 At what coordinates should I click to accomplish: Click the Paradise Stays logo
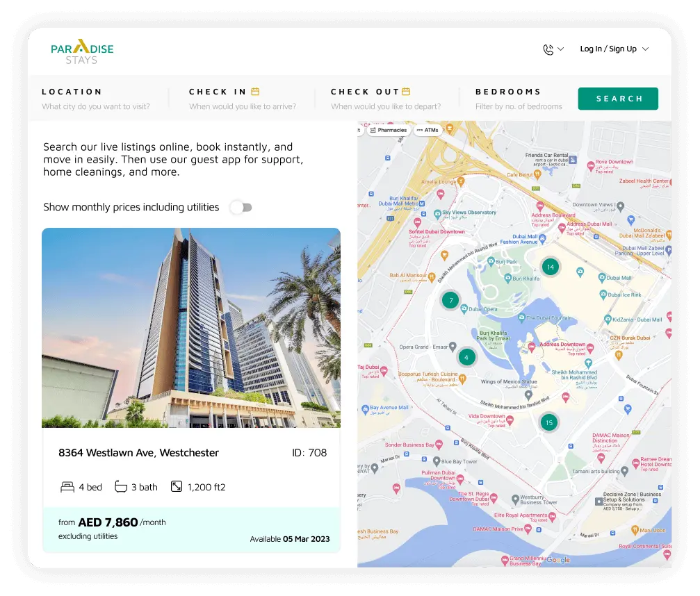point(82,51)
